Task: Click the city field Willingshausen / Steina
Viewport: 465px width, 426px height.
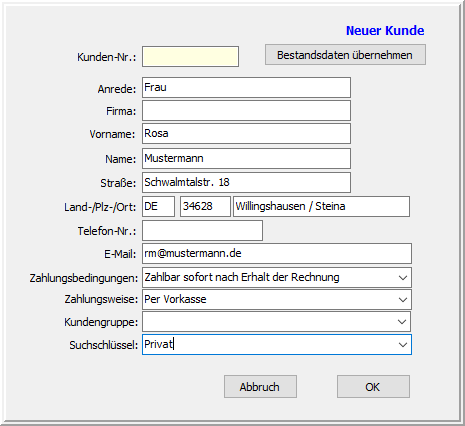Action: click(321, 207)
